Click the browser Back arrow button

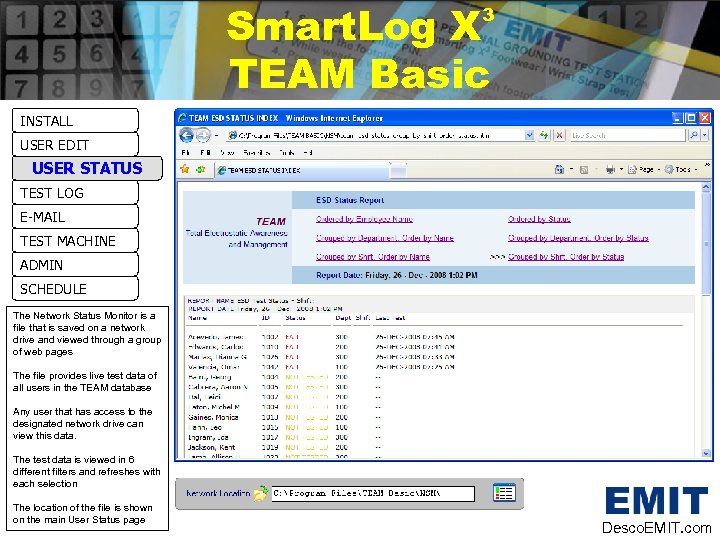pyautogui.click(x=186, y=135)
